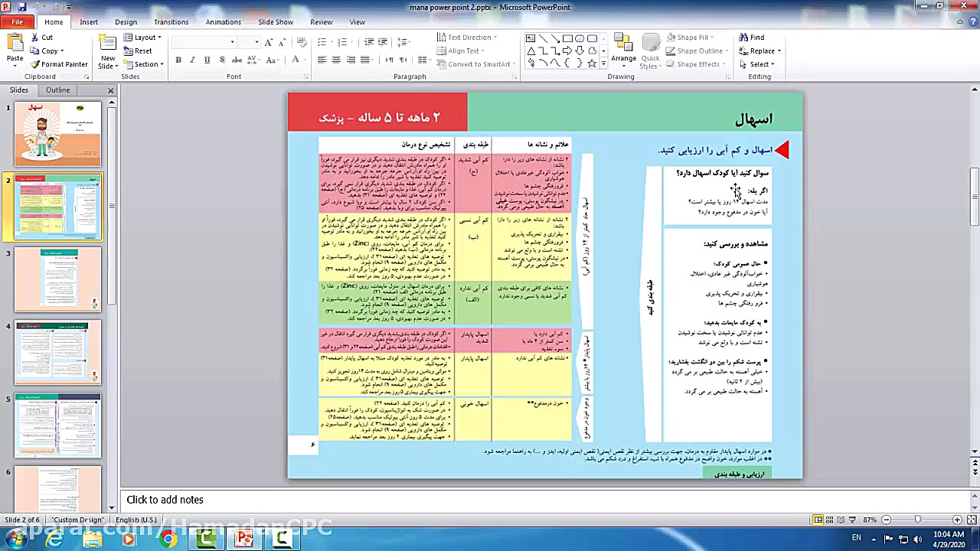Toggle Strikethrough formatting
Image resolution: width=980 pixels, height=551 pixels.
click(x=237, y=60)
